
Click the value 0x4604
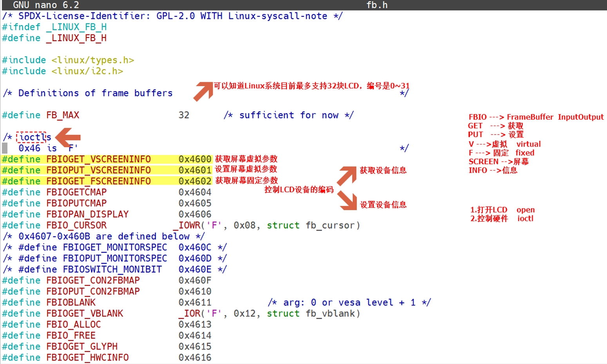pos(195,192)
